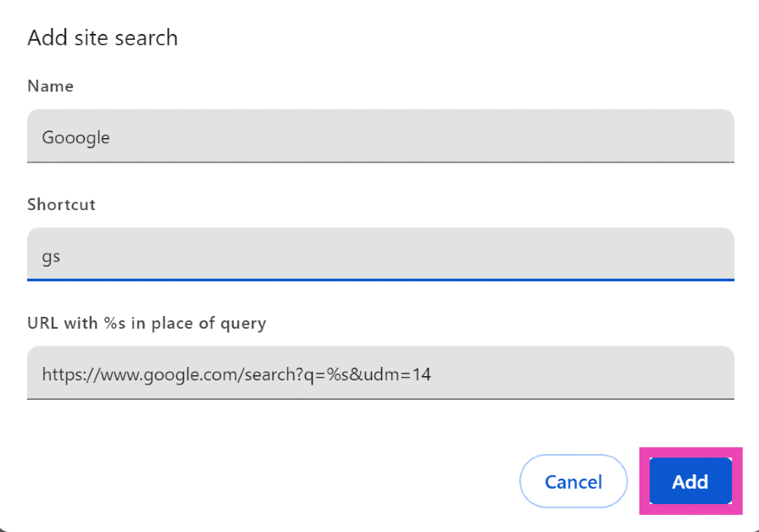This screenshot has height=532, width=759.
Task: Click the 'Name' field label
Action: [50, 86]
